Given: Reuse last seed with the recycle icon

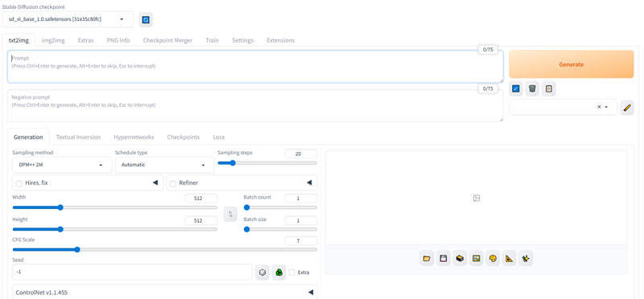Looking at the screenshot, I should coord(279,272).
